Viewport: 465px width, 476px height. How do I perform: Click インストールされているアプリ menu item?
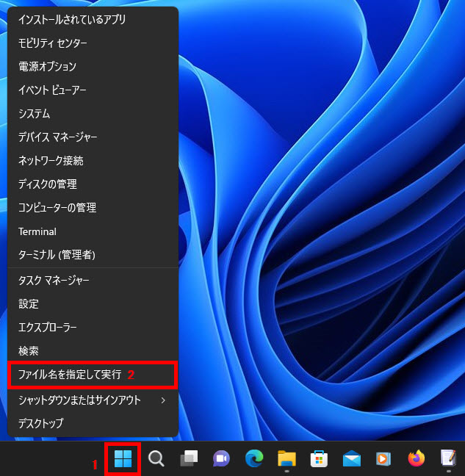point(72,19)
